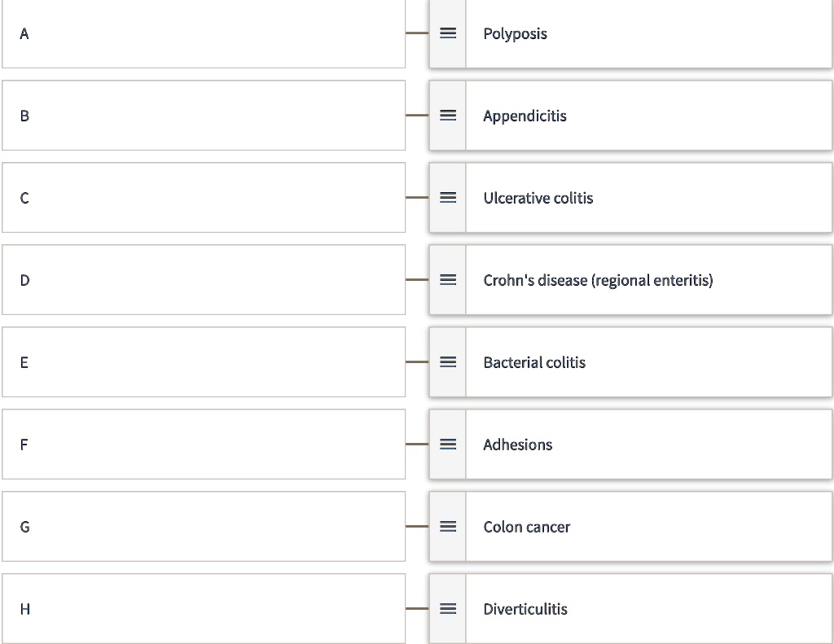Select the empty slot labeled D
The height and width of the screenshot is (644, 834).
pos(204,279)
